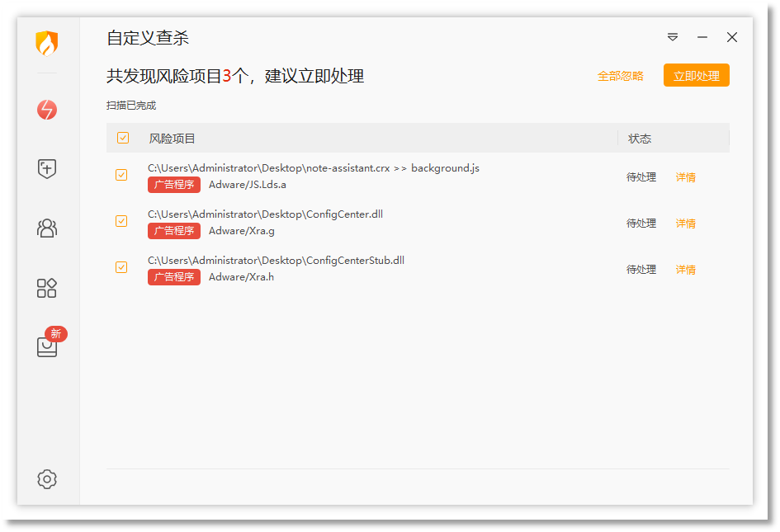Viewport: 780px width, 532px height.
Task: Open 详情 details for ConfigCenterStub.dll item
Action: coord(685,269)
